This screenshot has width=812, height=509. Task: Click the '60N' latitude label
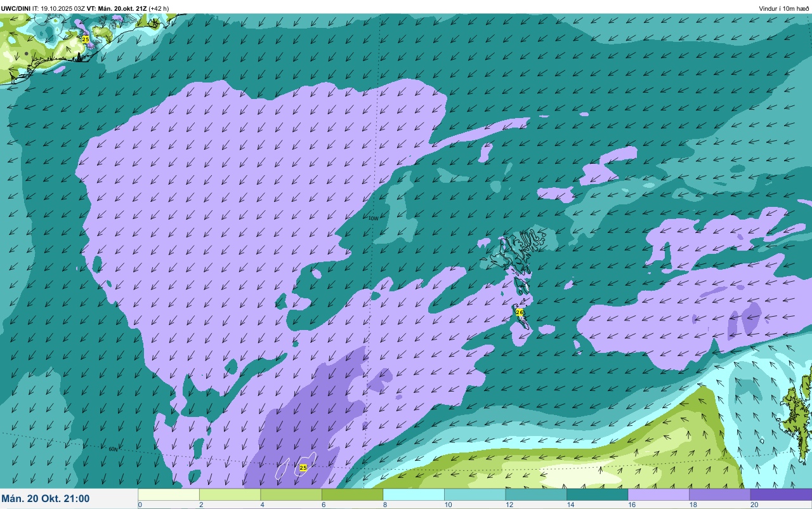113,449
